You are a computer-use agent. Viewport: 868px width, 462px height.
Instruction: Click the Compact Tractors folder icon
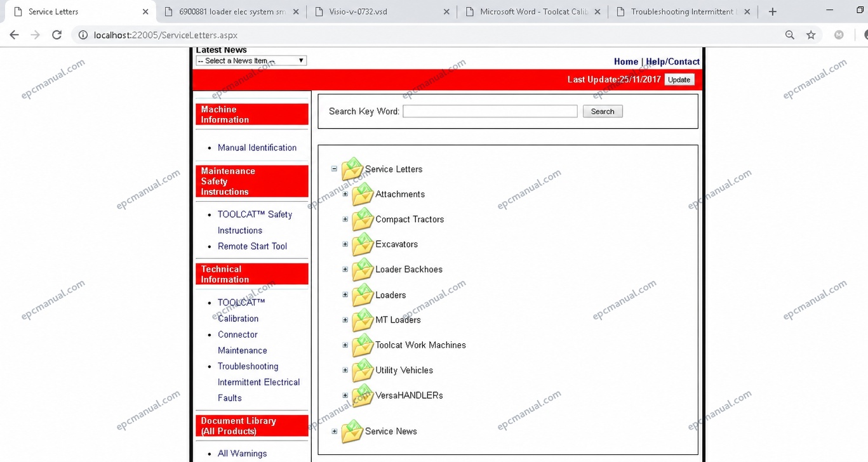[x=363, y=220]
